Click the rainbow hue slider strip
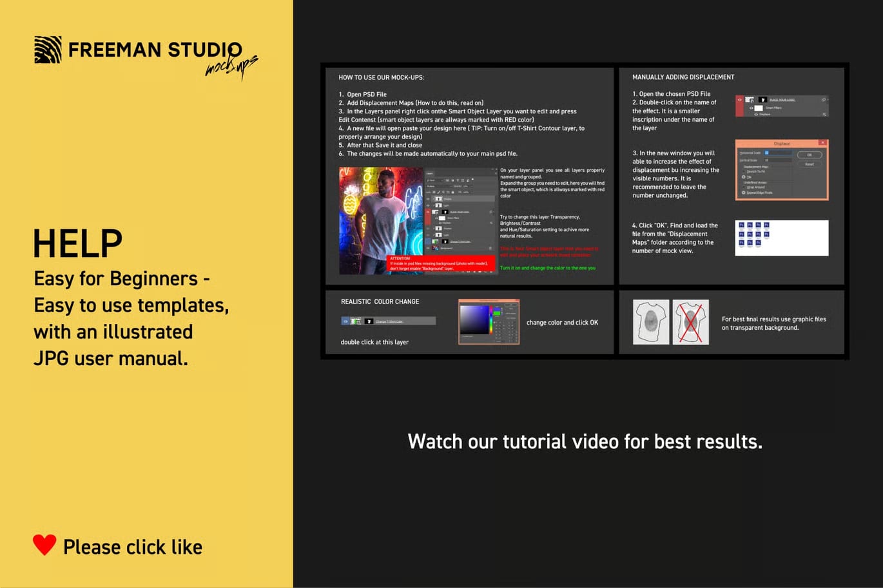Viewport: 883px width, 588px height. pyautogui.click(x=492, y=319)
